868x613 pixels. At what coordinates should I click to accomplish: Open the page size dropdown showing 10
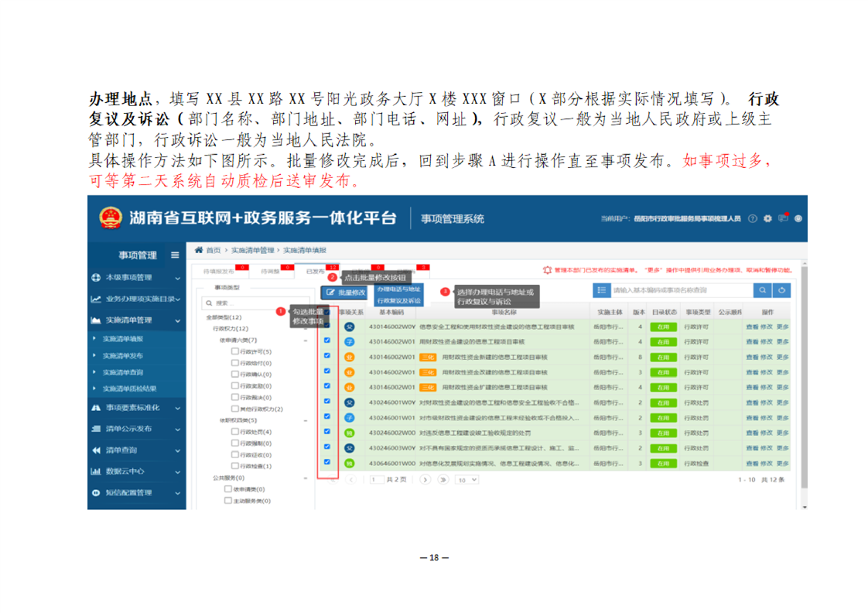pos(466,480)
